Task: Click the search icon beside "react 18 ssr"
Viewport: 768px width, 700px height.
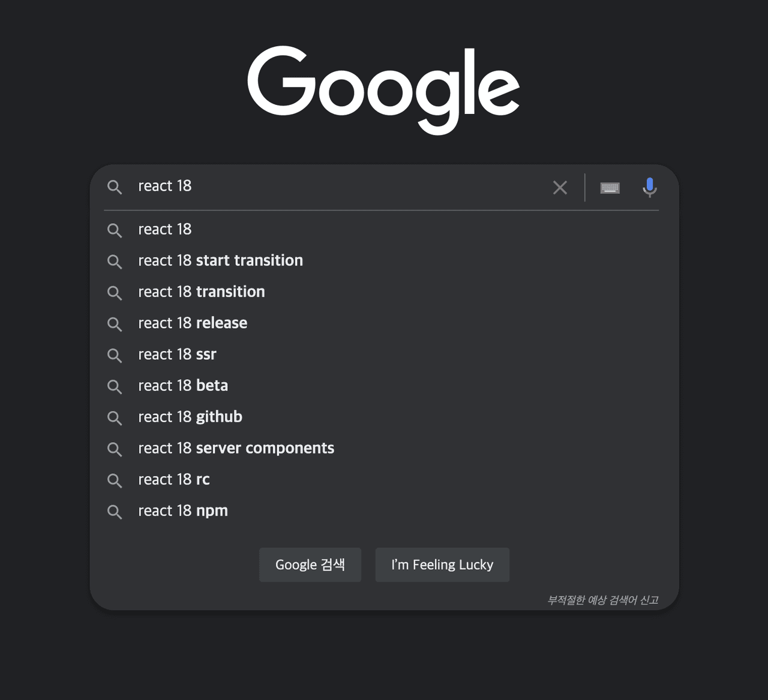Action: 115,355
